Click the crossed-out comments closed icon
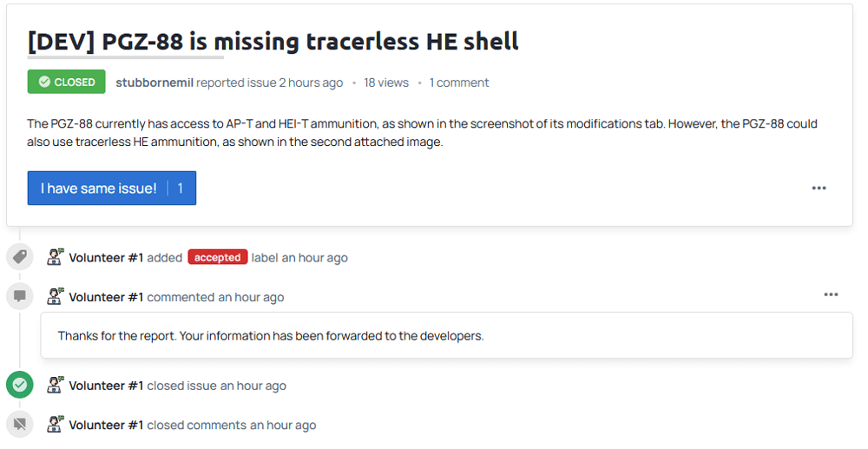Screen dimensions: 868x449 (20, 425)
